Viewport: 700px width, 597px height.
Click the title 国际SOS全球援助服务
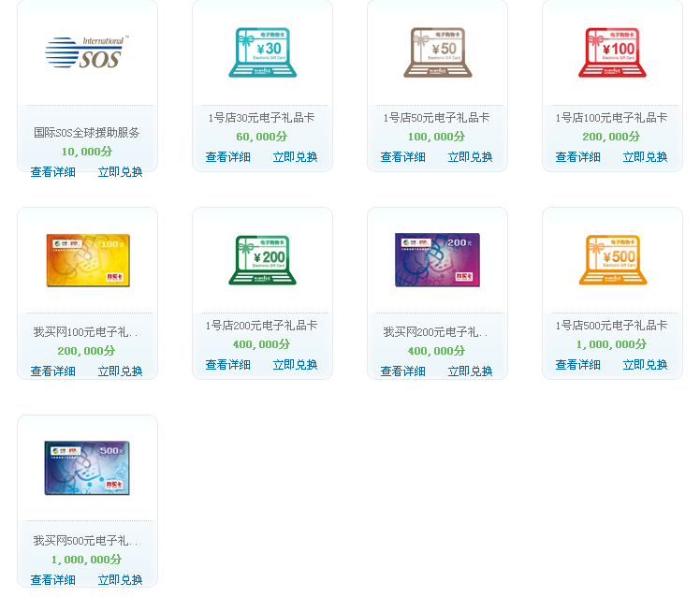(x=87, y=133)
